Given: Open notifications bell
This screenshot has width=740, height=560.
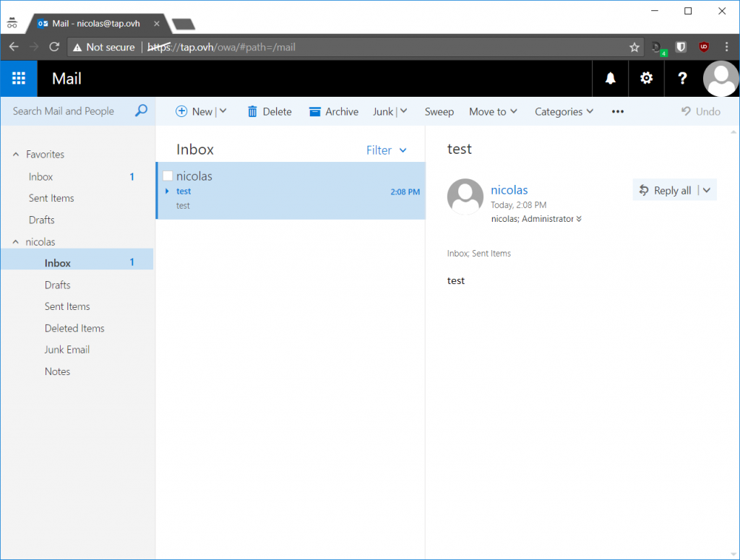Looking at the screenshot, I should (610, 78).
